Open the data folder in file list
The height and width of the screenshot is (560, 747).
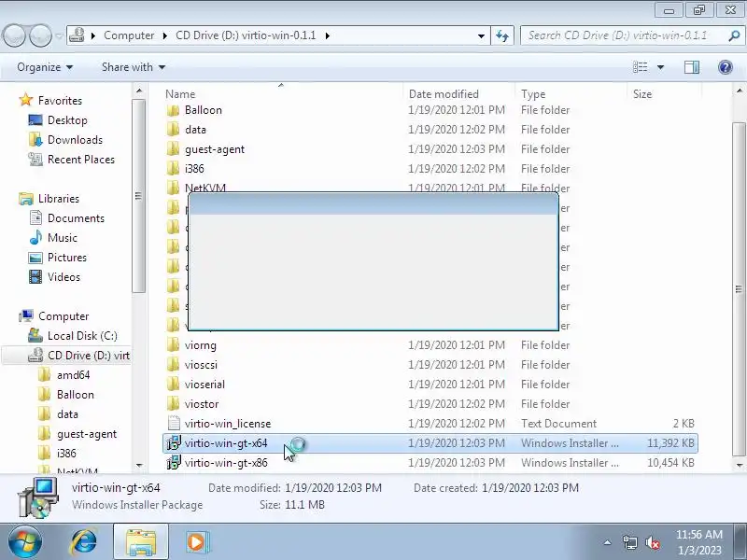195,130
